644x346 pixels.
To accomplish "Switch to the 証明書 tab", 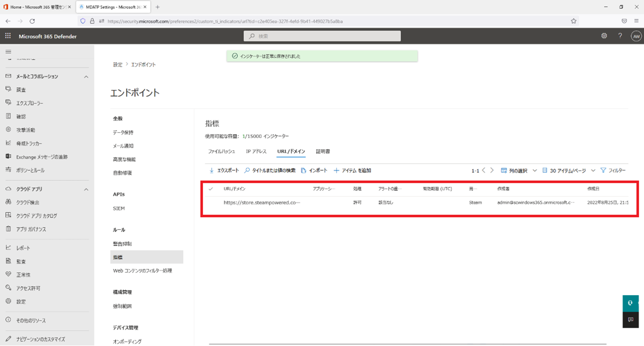I will coord(323,152).
